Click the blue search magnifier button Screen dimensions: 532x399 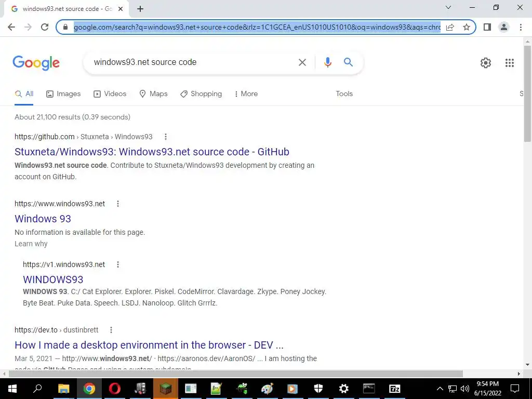[x=348, y=62]
